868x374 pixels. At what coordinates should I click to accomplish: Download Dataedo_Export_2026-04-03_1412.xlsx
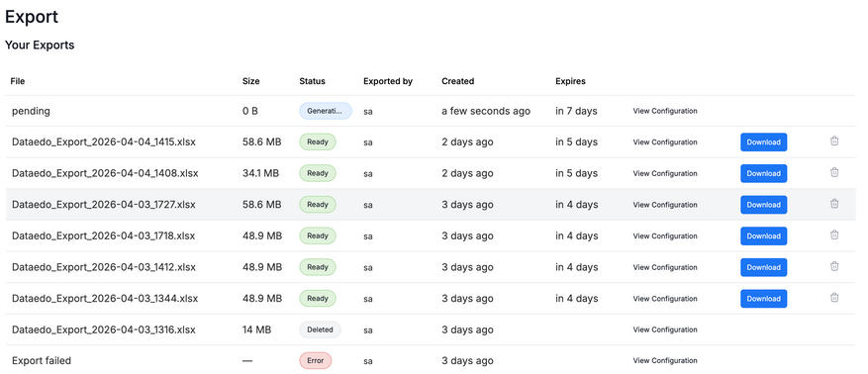pyautogui.click(x=763, y=267)
